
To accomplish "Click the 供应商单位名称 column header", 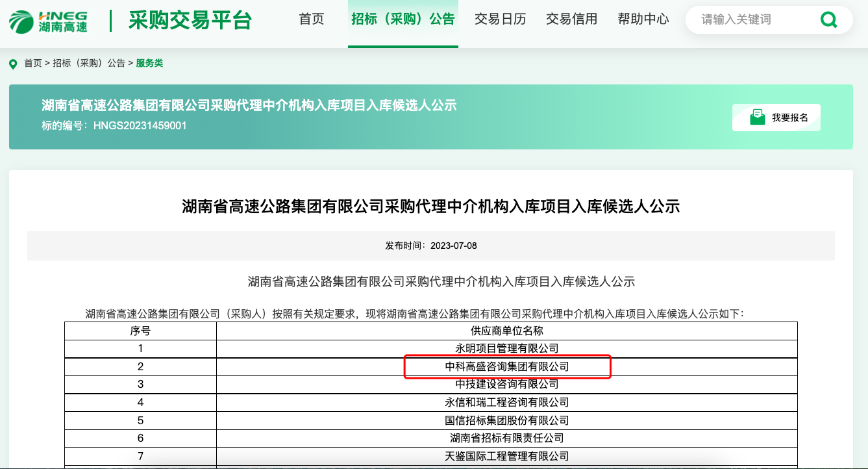I will [507, 331].
